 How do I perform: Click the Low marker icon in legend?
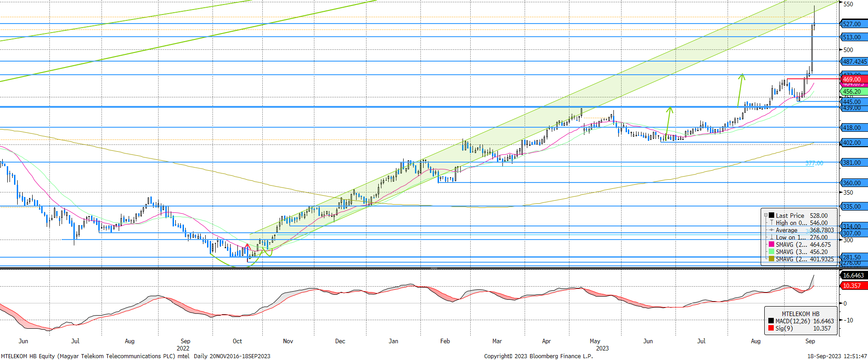point(772,237)
